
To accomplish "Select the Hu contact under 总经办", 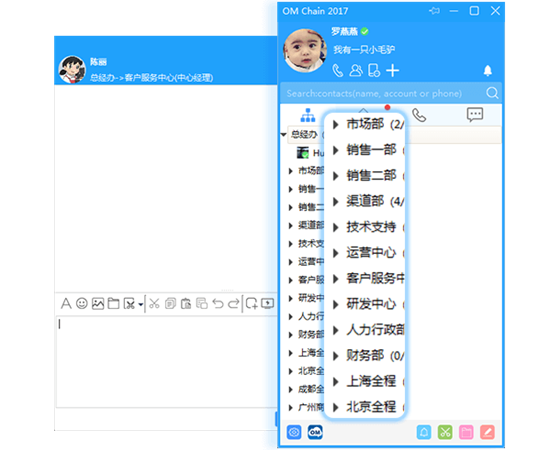I will pos(310,153).
